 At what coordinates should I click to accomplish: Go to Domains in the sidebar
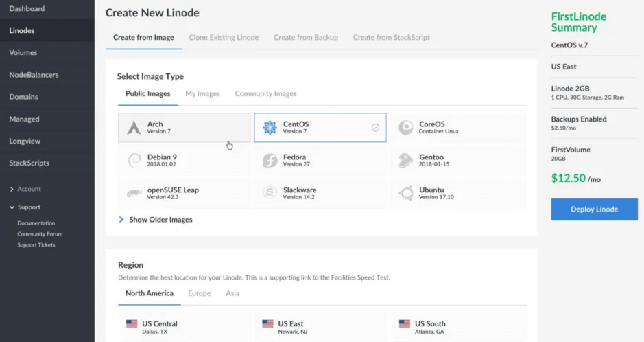(x=47, y=97)
